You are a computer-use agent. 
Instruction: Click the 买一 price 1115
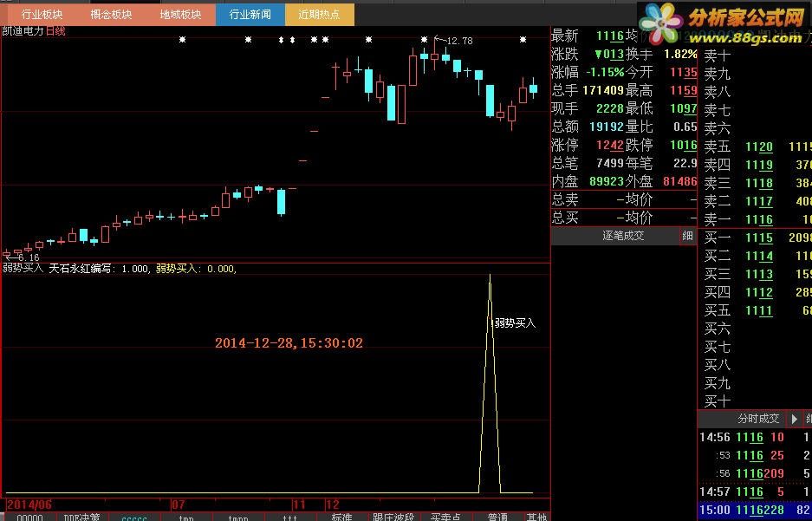759,238
